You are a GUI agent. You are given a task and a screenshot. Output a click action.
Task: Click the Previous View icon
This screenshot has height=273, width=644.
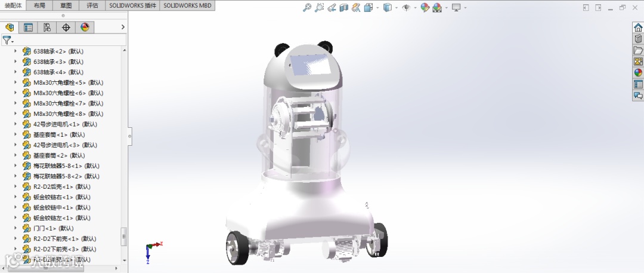pos(332,7)
